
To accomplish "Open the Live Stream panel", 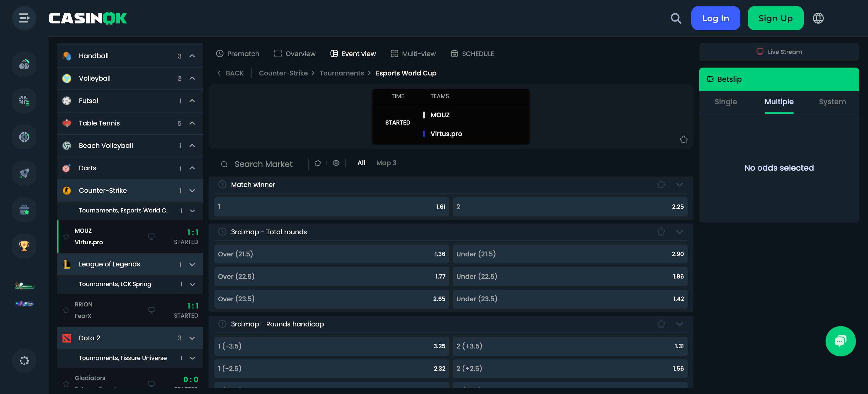I will [x=779, y=52].
